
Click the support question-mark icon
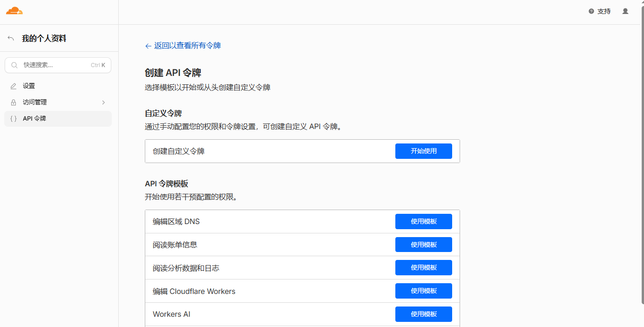(x=591, y=11)
